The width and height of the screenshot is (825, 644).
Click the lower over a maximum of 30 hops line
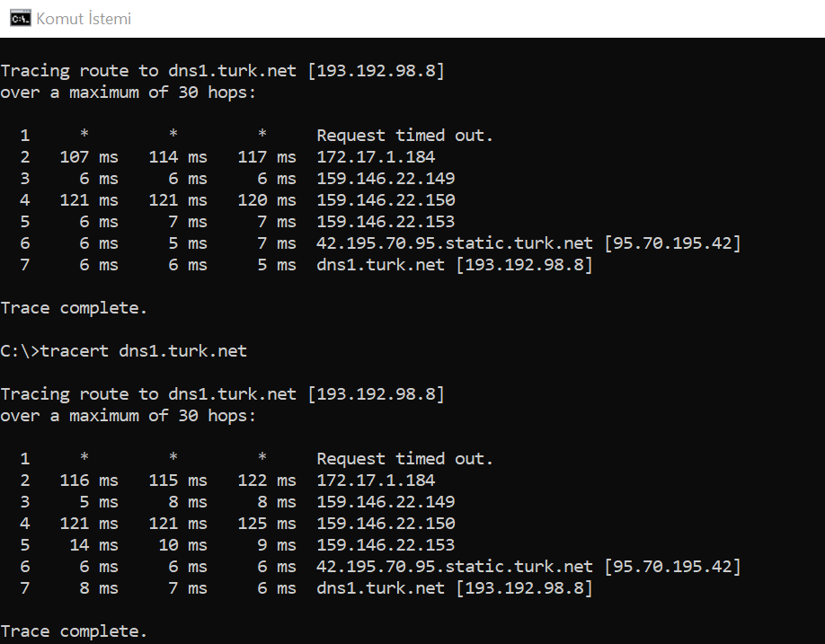(128, 416)
